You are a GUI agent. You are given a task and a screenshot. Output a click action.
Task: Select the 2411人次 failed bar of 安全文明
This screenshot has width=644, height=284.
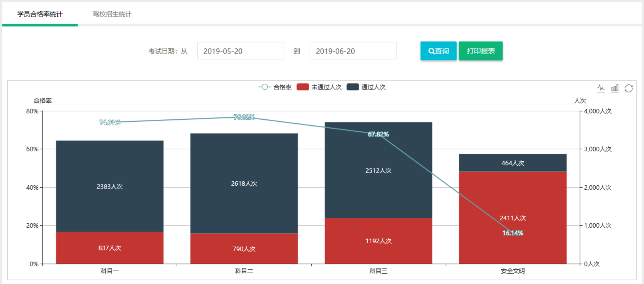[513, 218]
